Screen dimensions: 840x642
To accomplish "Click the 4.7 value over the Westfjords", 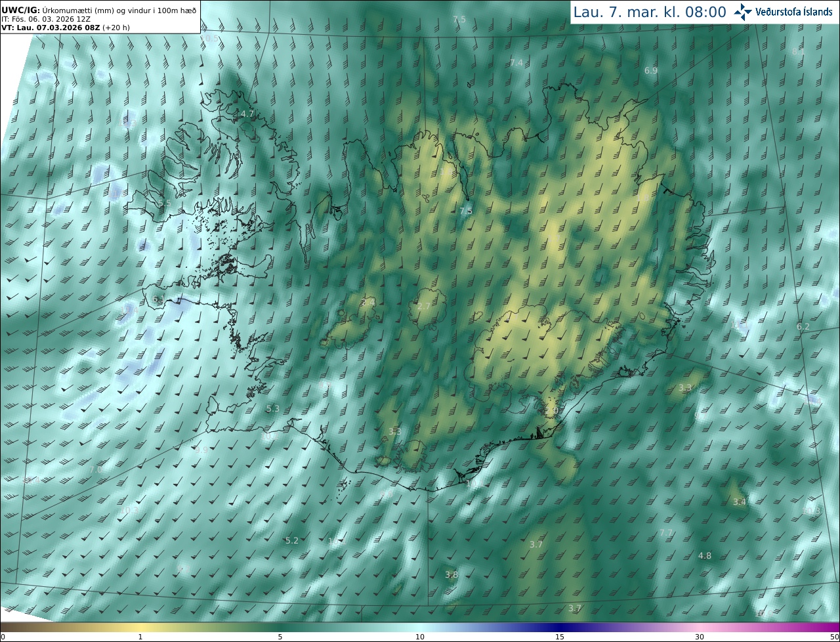I will point(247,114).
